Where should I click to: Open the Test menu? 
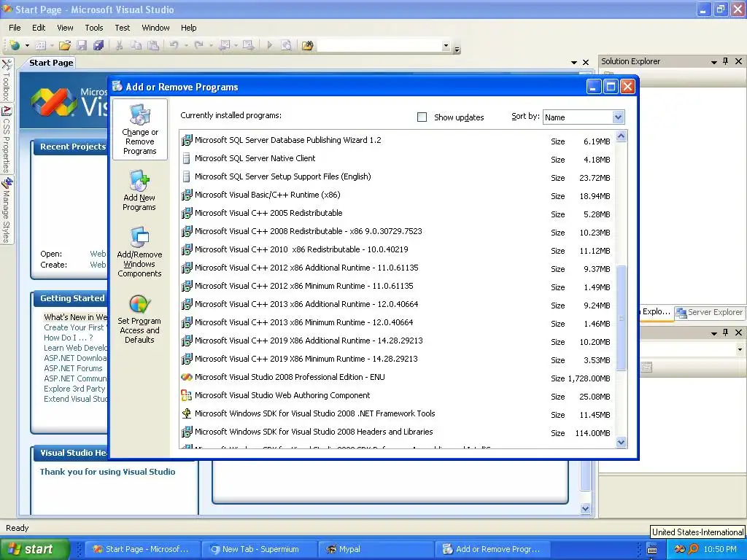point(123,28)
